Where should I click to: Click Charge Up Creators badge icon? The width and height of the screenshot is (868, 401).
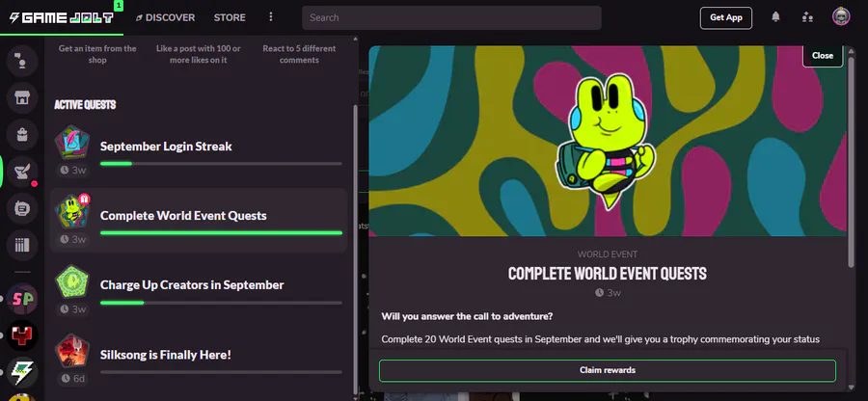pos(72,281)
